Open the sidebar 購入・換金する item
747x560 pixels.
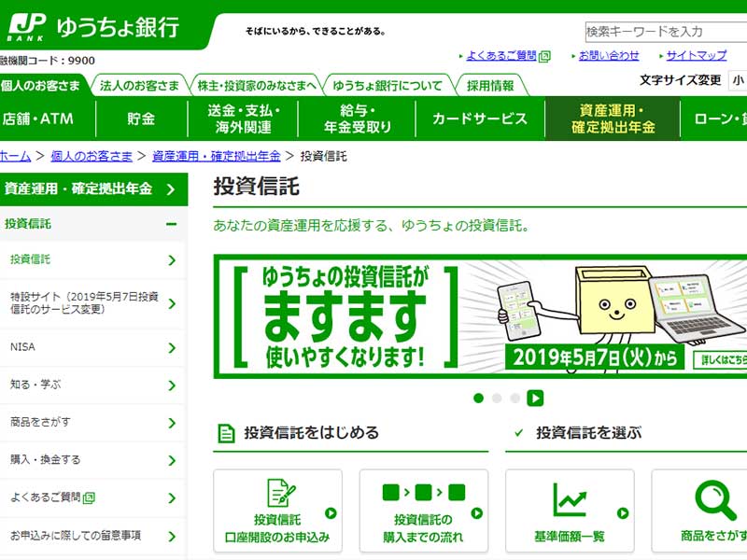92,460
